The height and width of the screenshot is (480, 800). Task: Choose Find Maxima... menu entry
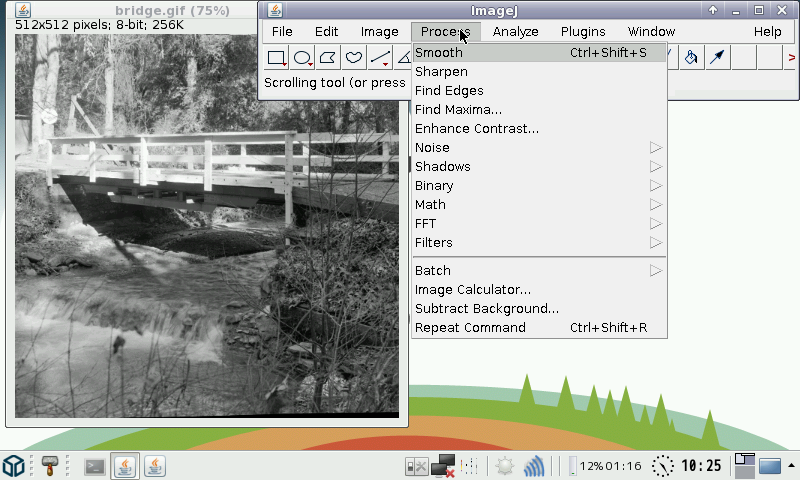click(540, 110)
